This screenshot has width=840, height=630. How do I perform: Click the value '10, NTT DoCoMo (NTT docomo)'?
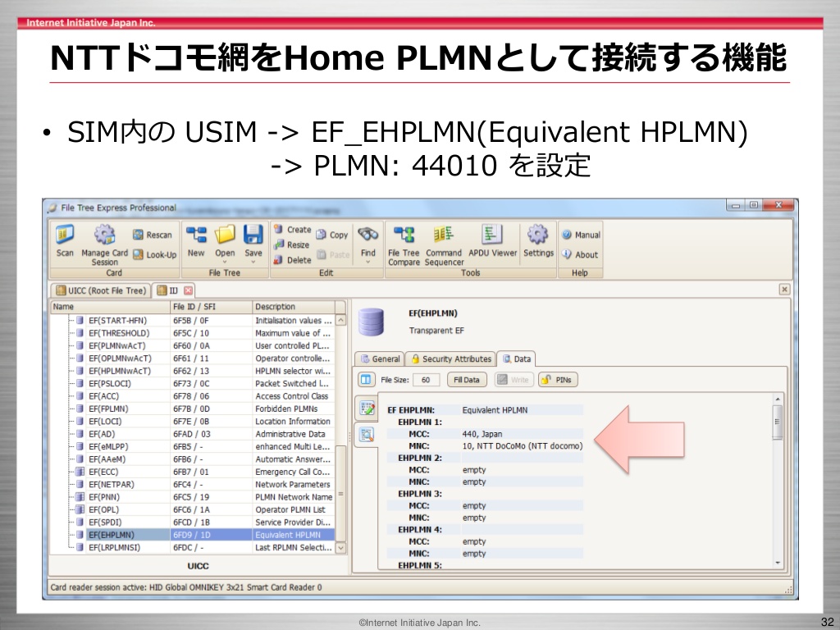point(523,445)
